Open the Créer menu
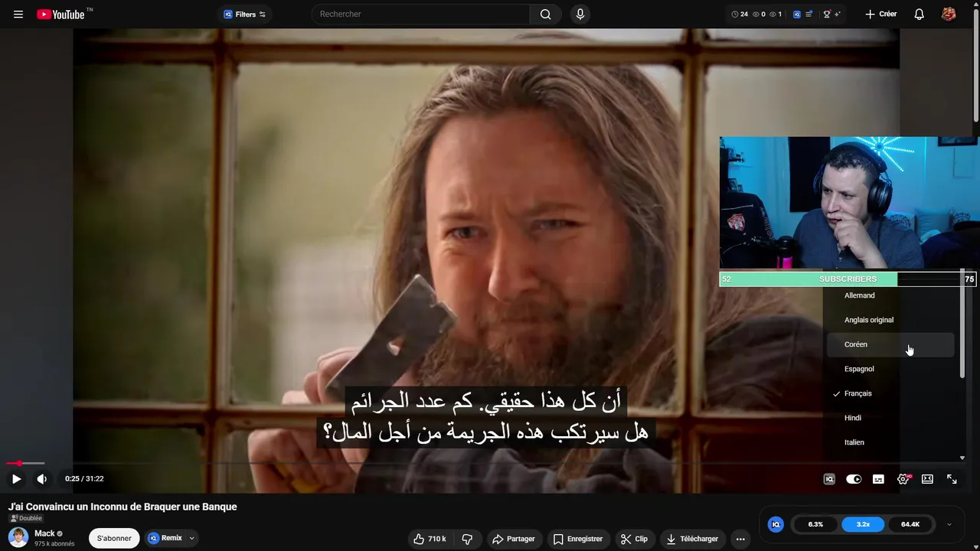The height and width of the screenshot is (551, 980). pyautogui.click(x=880, y=15)
